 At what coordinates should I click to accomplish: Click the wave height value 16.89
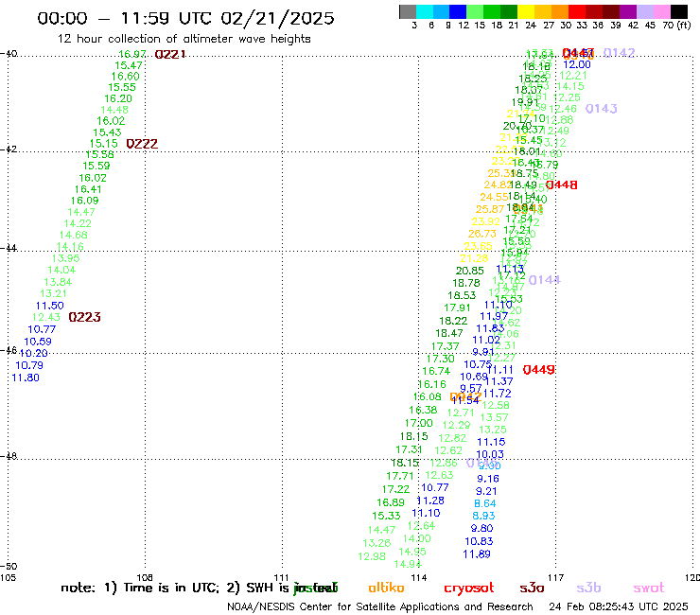[x=391, y=502]
